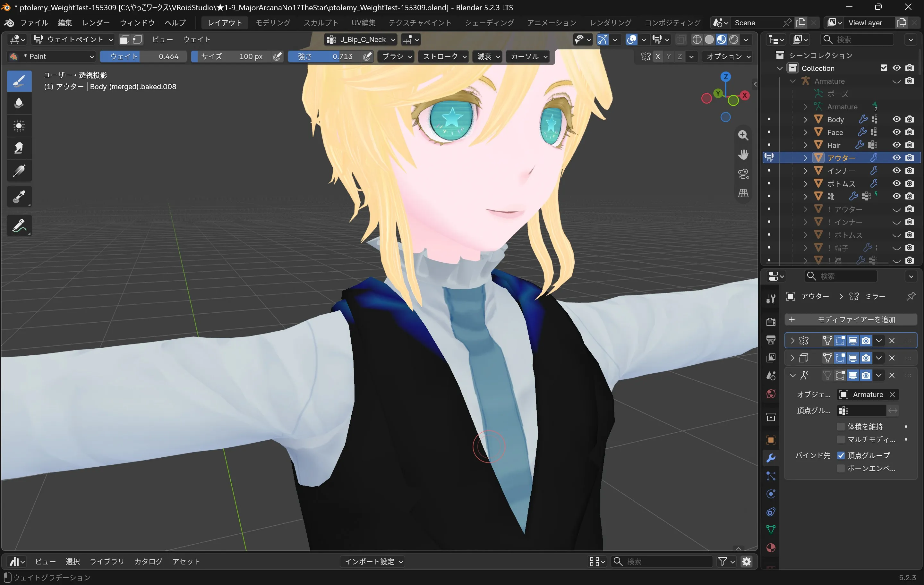Click the 強さ strength slider
The image size is (924, 585).
click(x=325, y=56)
